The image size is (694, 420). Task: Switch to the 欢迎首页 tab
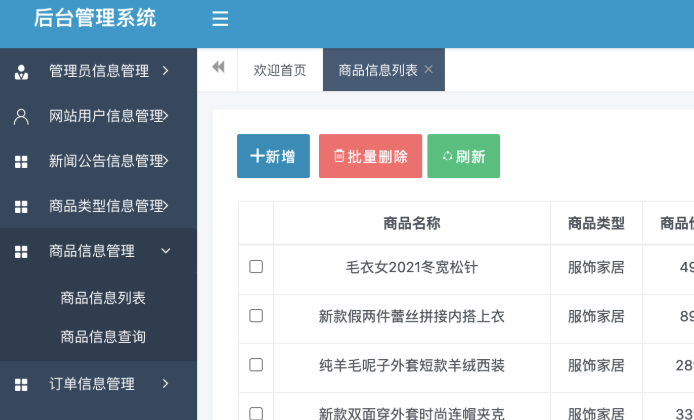[x=280, y=70]
